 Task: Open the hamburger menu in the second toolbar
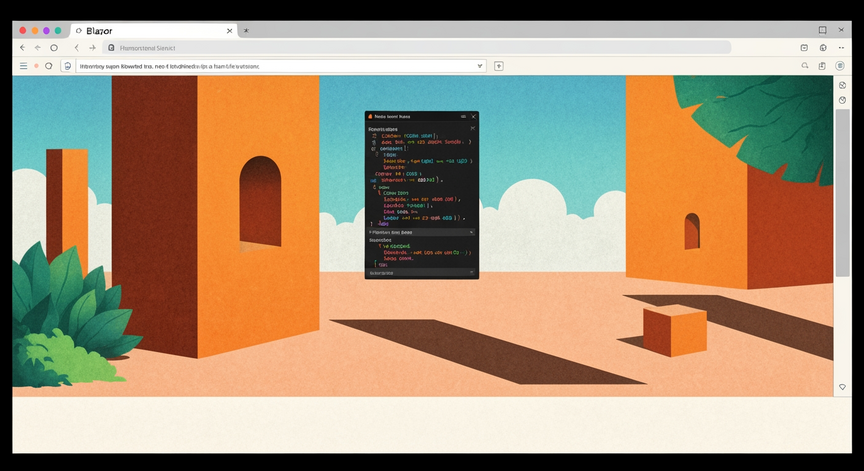(23, 66)
